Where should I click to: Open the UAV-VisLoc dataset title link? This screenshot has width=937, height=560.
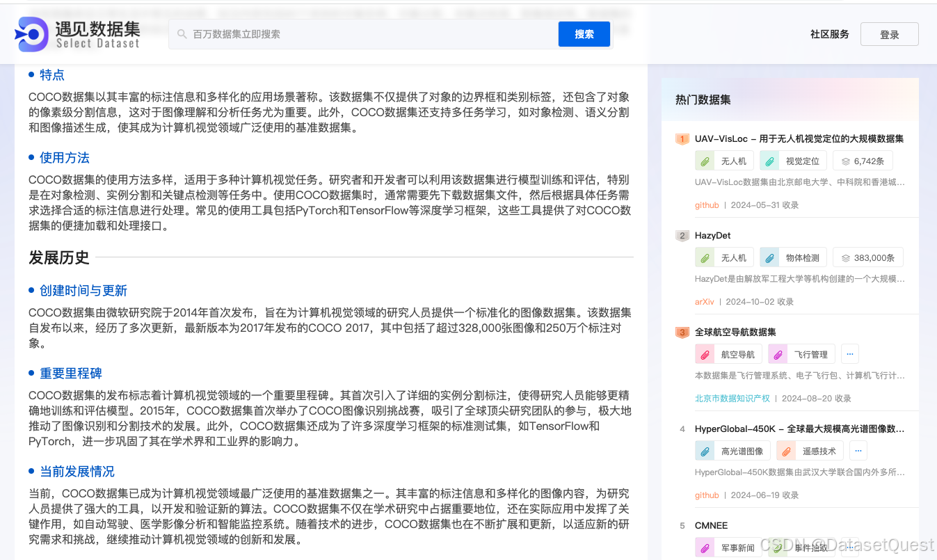799,138
